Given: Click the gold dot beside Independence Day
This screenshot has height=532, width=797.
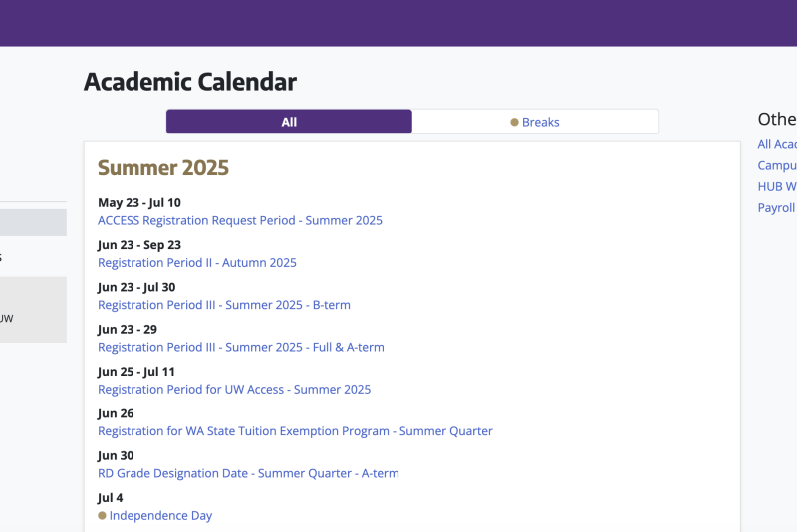Looking at the screenshot, I should pyautogui.click(x=102, y=516).
